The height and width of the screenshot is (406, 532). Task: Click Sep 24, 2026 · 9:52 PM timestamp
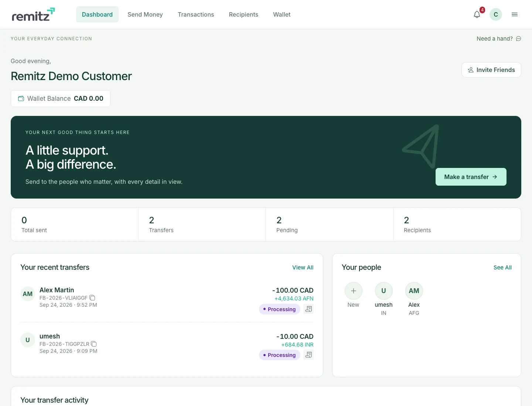click(x=68, y=305)
